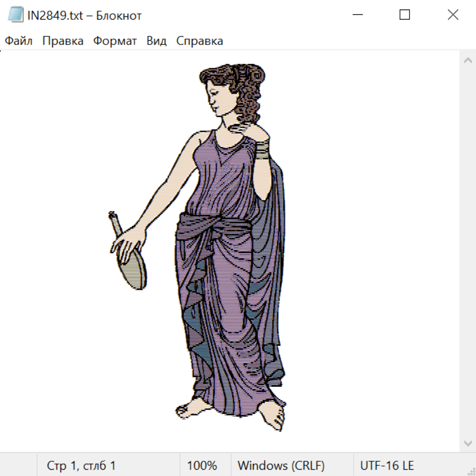Click the resize grip in the window corner
This screenshot has height=476, width=476.
(x=471, y=471)
